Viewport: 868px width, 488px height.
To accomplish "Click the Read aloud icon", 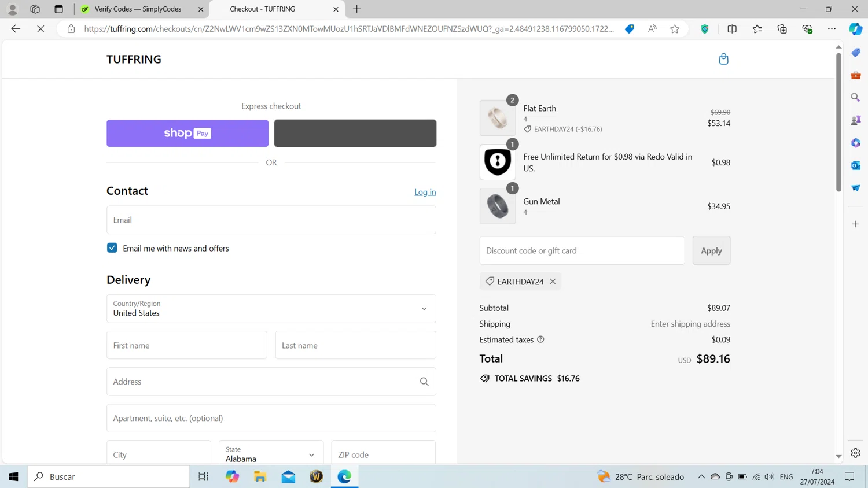I will pyautogui.click(x=652, y=29).
